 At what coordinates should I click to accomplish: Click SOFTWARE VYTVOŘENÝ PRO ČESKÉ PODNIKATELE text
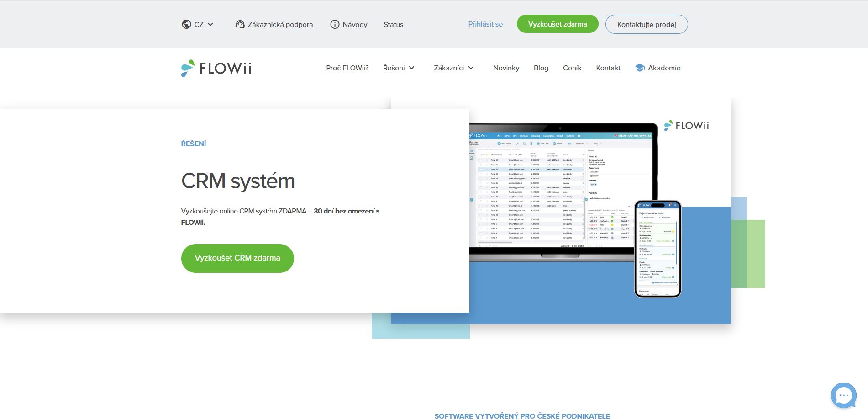tap(522, 416)
